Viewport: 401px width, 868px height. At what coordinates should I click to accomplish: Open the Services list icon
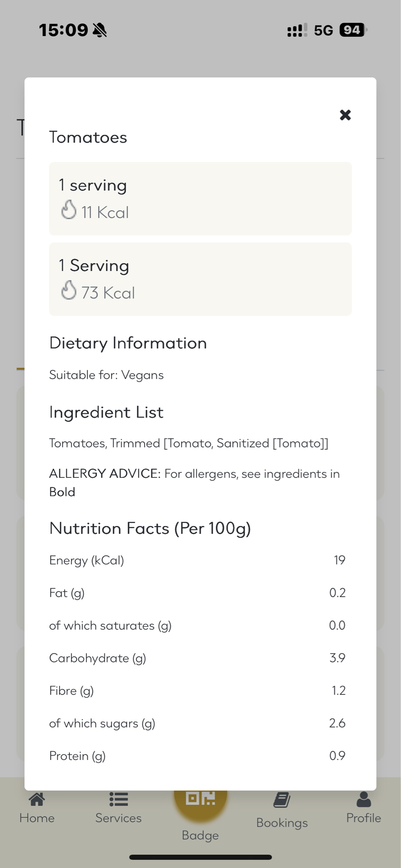(119, 799)
